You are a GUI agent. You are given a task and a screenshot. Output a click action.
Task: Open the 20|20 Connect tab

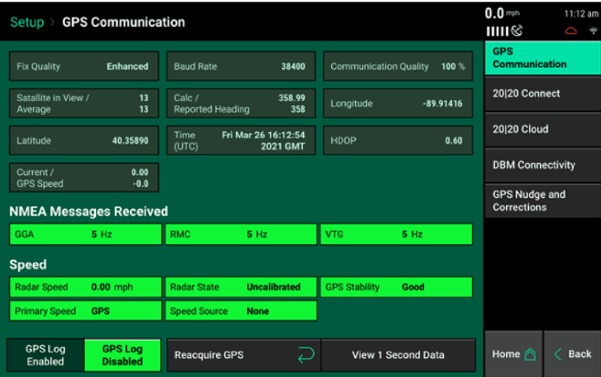(542, 93)
